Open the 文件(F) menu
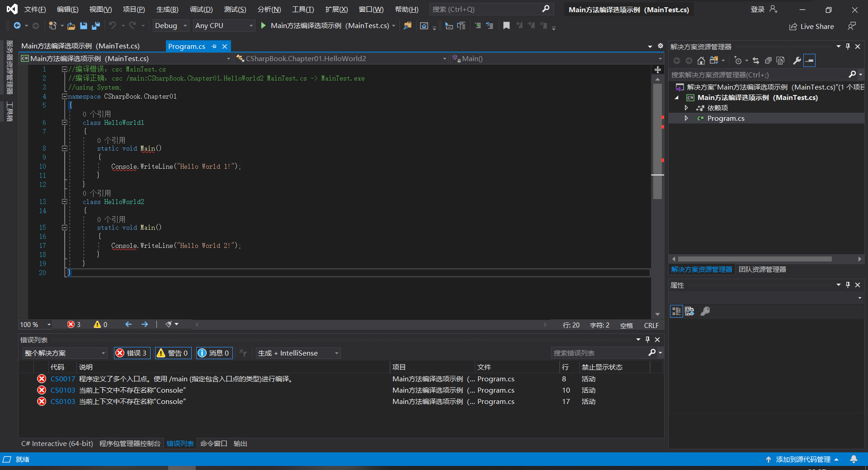 click(x=35, y=9)
